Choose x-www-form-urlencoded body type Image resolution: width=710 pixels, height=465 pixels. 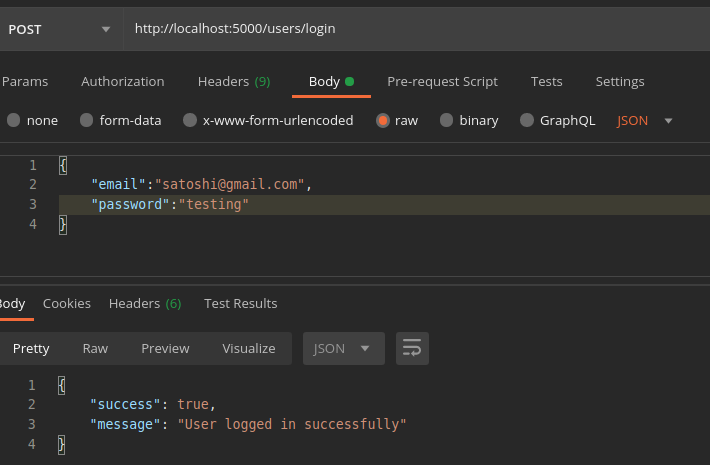coord(190,120)
